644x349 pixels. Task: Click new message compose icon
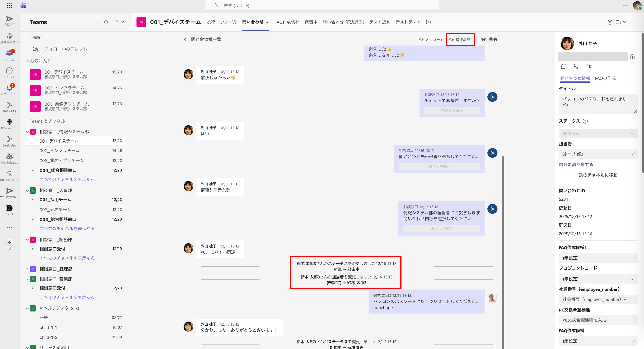(x=116, y=22)
